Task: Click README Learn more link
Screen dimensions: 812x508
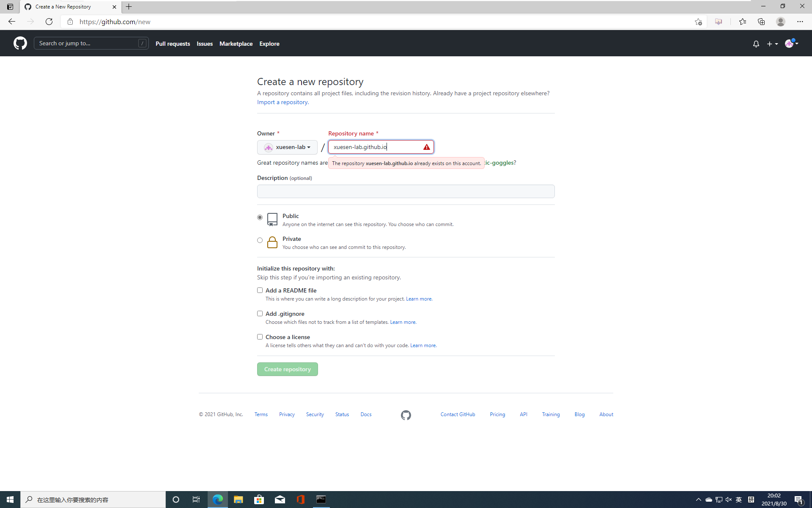Action: [419, 299]
